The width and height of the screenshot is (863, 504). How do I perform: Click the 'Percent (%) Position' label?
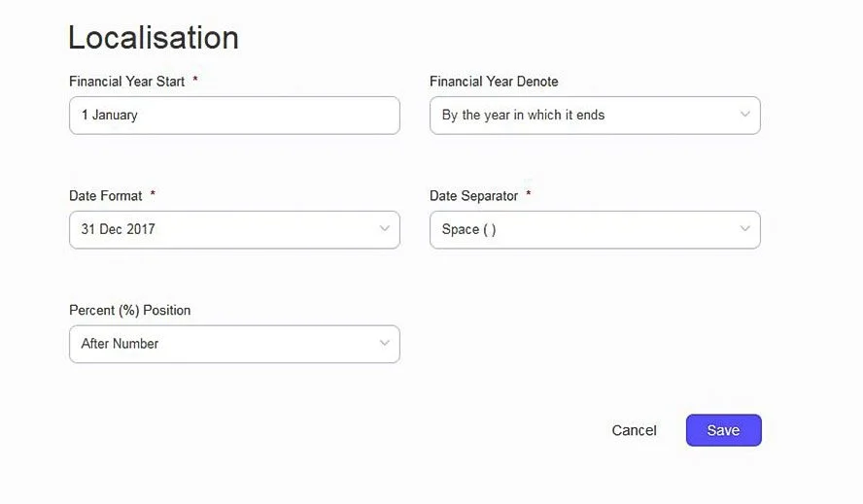pyautogui.click(x=129, y=311)
